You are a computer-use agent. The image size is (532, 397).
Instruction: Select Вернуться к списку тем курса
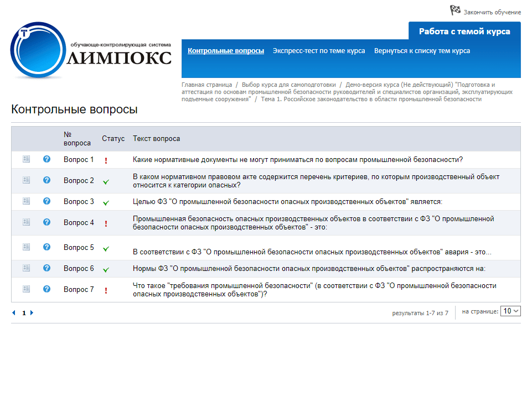[x=422, y=51]
